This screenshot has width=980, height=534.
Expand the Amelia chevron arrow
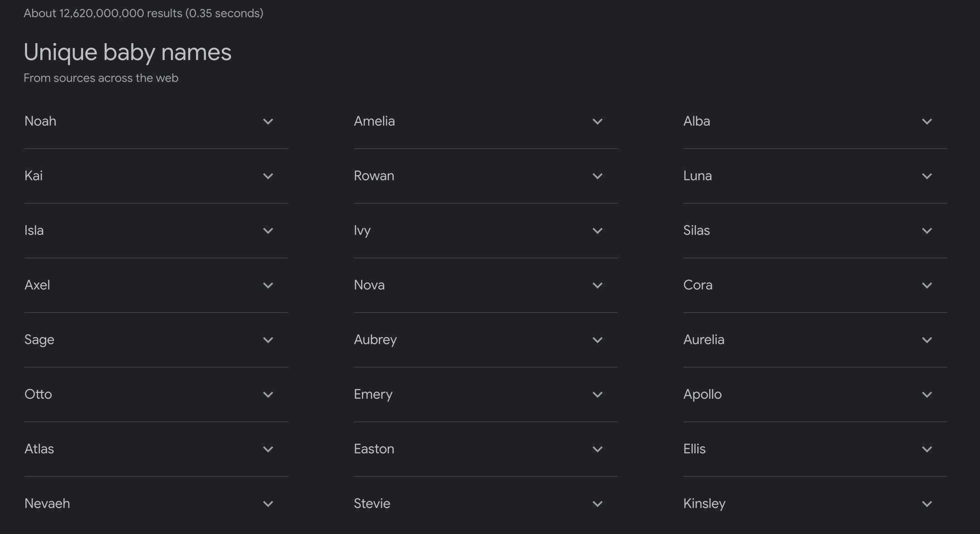[x=598, y=122]
